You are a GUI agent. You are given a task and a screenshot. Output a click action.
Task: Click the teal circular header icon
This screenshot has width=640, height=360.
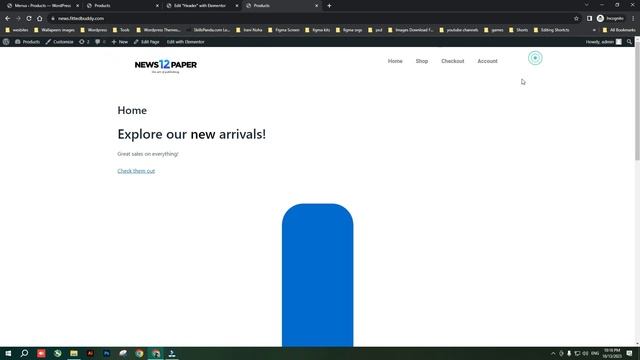pos(535,58)
